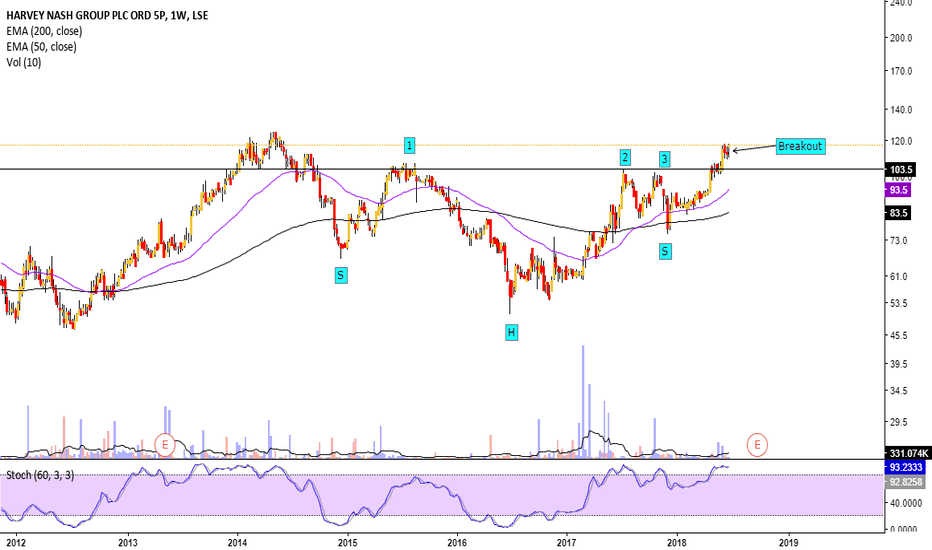Click the 331.074K volume tag
The height and width of the screenshot is (550, 932).
pos(908,453)
